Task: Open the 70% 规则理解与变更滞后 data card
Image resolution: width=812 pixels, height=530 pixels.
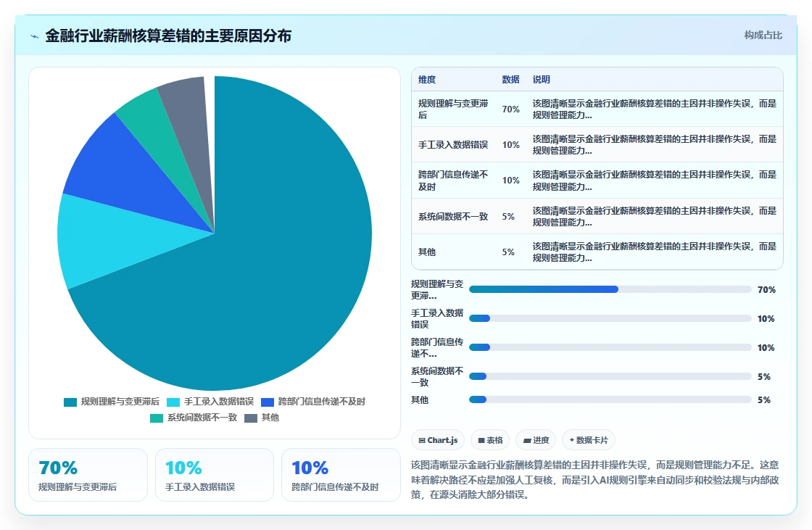Action: coord(88,475)
